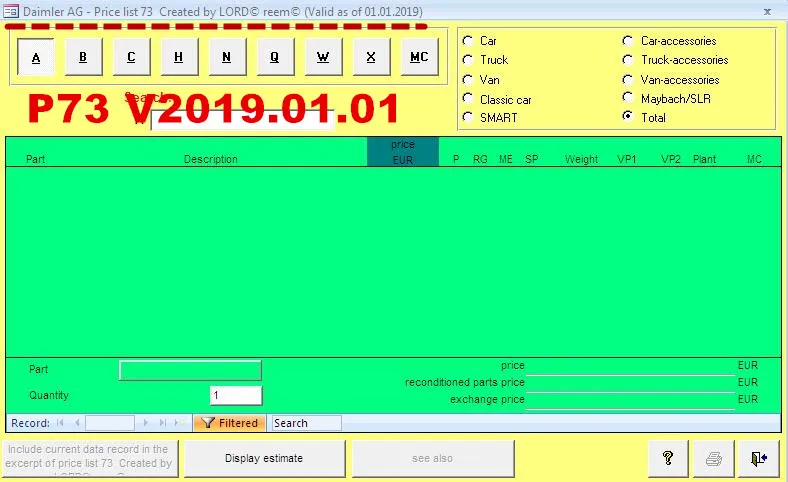
Task: Click the Part input field
Action: tap(190, 370)
